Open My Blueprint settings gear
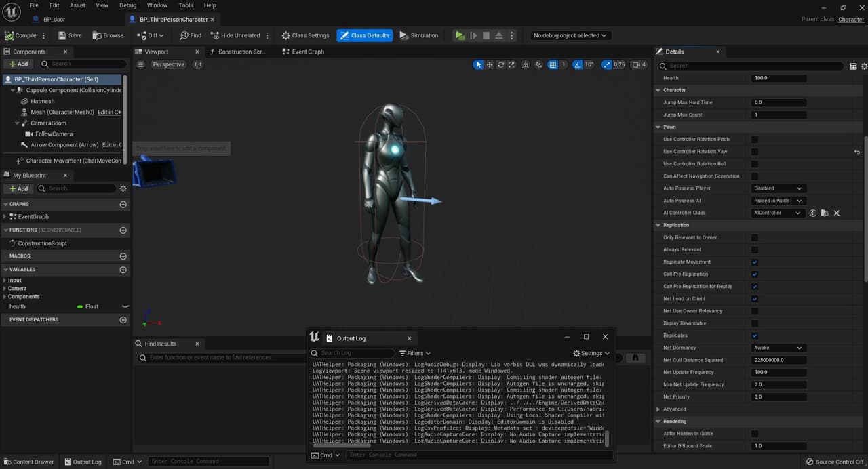 123,188
